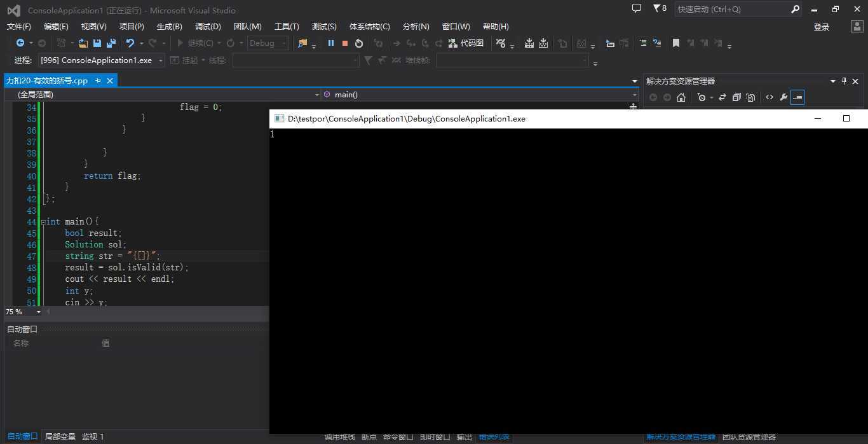Click the Home icon in Solution Explorer
The height and width of the screenshot is (444, 868).
coord(681,97)
